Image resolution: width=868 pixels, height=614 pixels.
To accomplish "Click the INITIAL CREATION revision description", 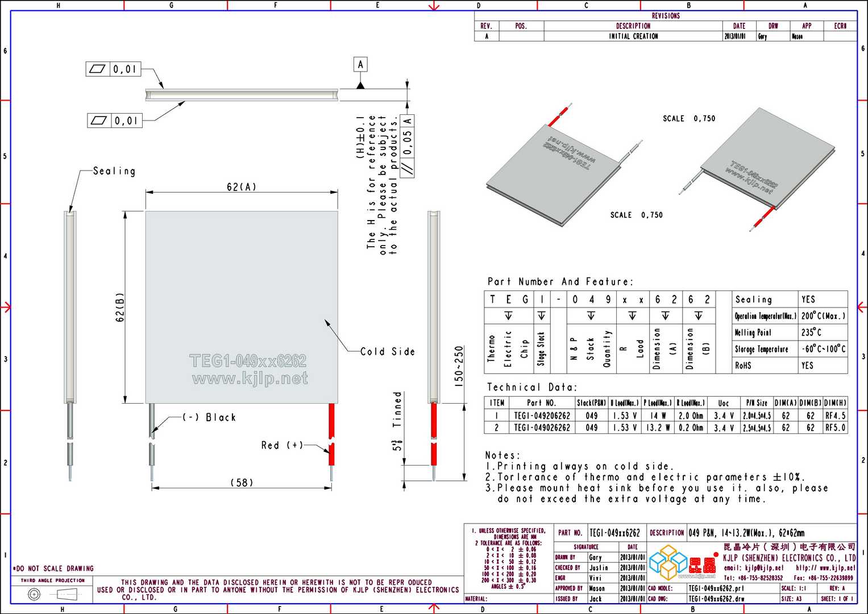I will pos(633,36).
